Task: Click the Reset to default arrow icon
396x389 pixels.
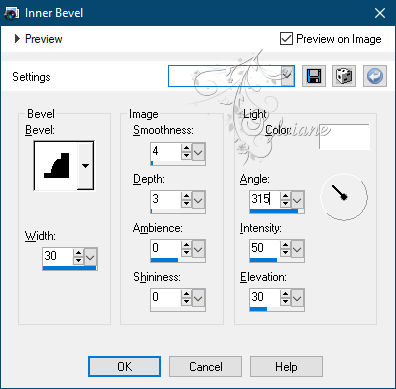Action: coord(375,76)
